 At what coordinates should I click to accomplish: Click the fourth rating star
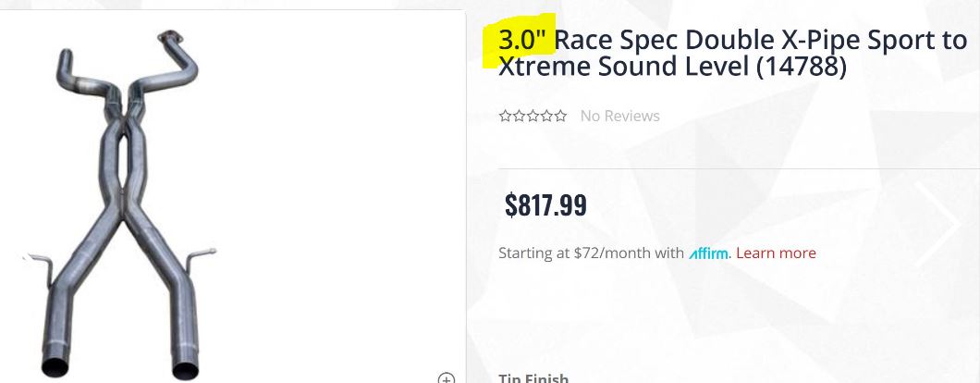pyautogui.click(x=546, y=117)
